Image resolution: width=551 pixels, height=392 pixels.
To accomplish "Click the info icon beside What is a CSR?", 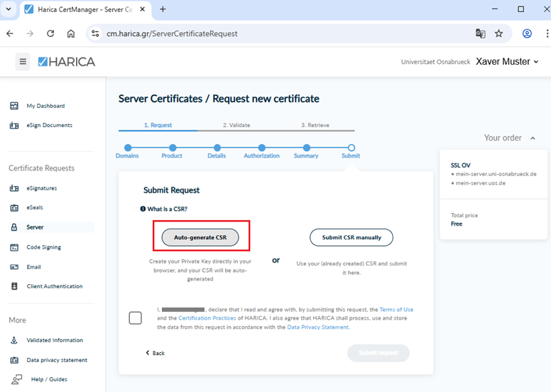I will pos(143,209).
